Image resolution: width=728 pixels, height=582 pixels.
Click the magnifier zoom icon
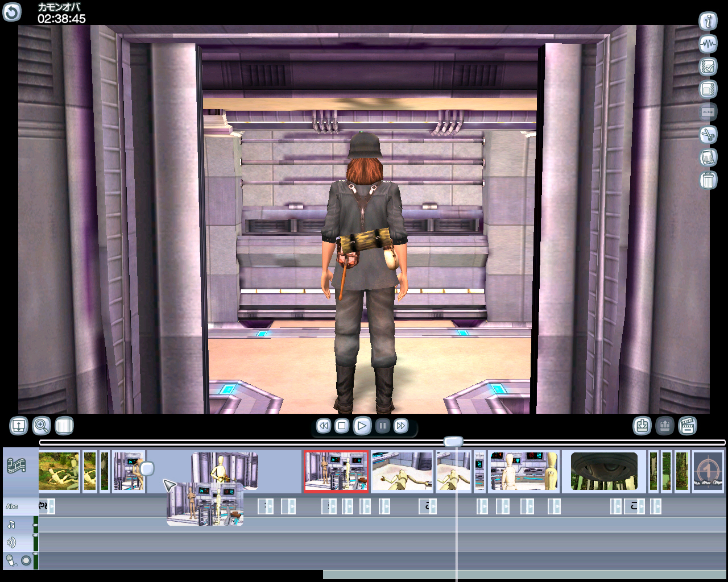42,426
